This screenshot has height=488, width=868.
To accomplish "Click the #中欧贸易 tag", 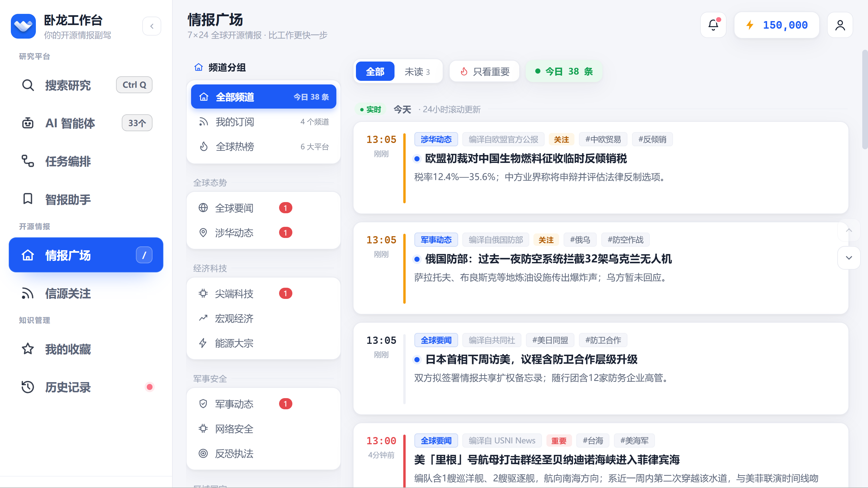I will point(603,139).
